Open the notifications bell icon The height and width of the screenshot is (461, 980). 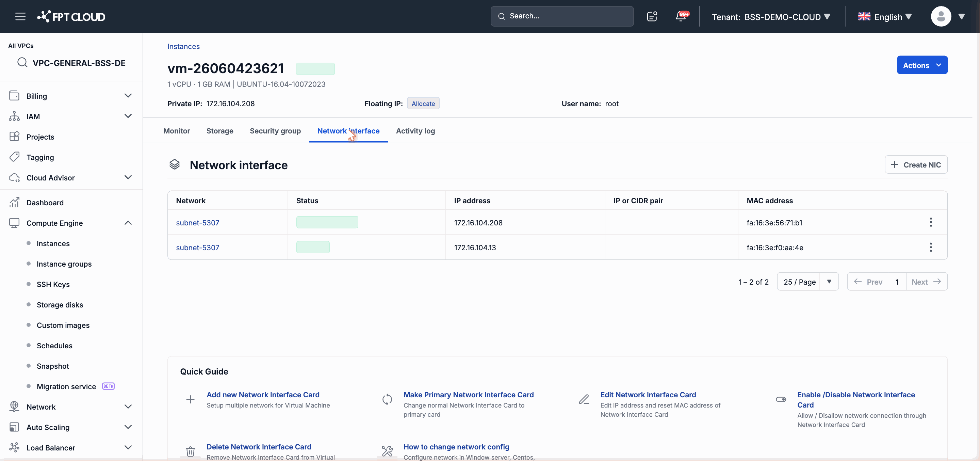coord(681,16)
